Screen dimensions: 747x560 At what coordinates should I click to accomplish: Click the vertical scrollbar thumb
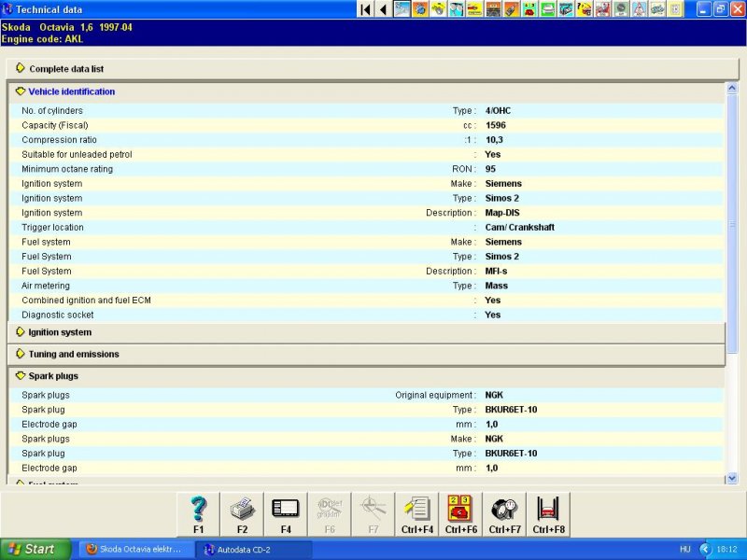pos(732,224)
